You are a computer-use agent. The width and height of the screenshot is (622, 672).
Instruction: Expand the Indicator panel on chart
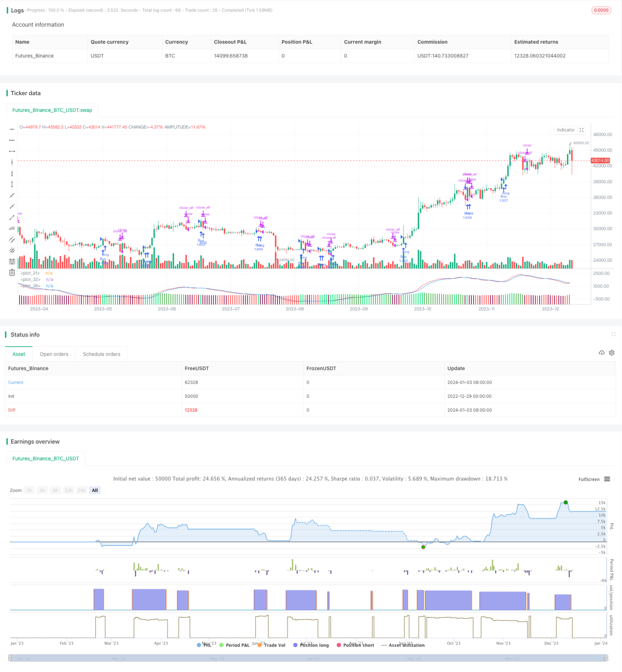[x=582, y=130]
